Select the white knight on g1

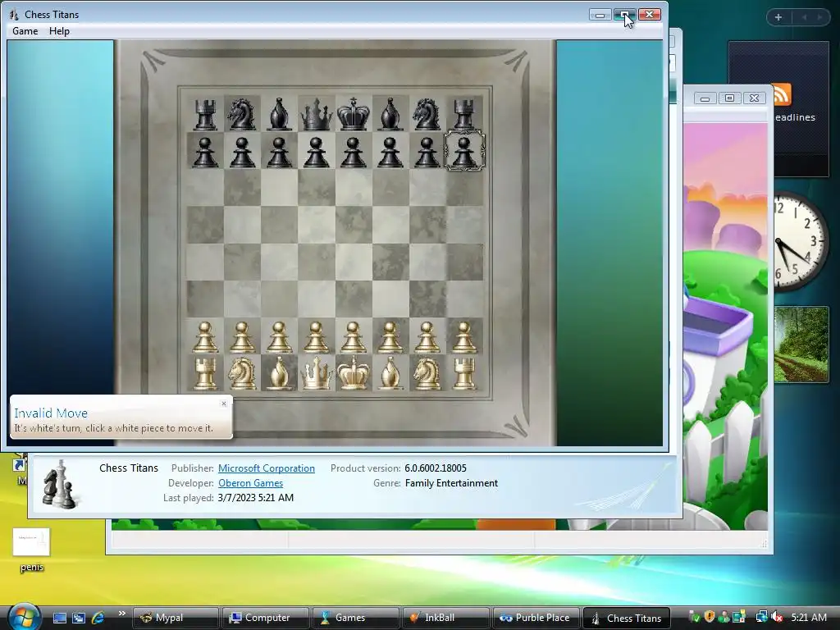[427, 373]
